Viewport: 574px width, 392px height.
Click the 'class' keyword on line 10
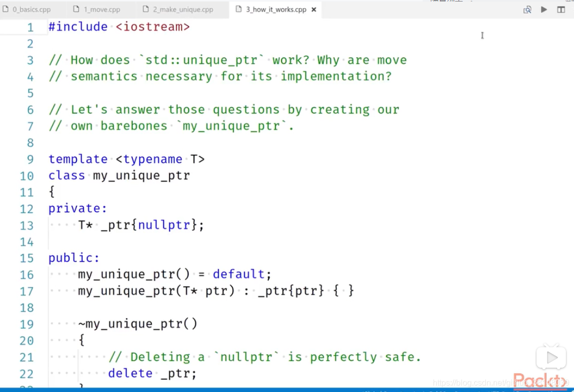[67, 176]
